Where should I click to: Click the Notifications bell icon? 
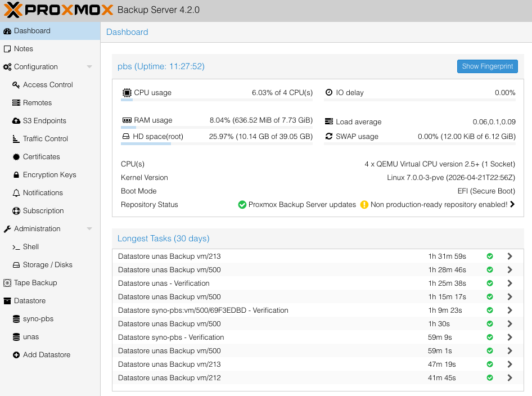click(x=16, y=193)
